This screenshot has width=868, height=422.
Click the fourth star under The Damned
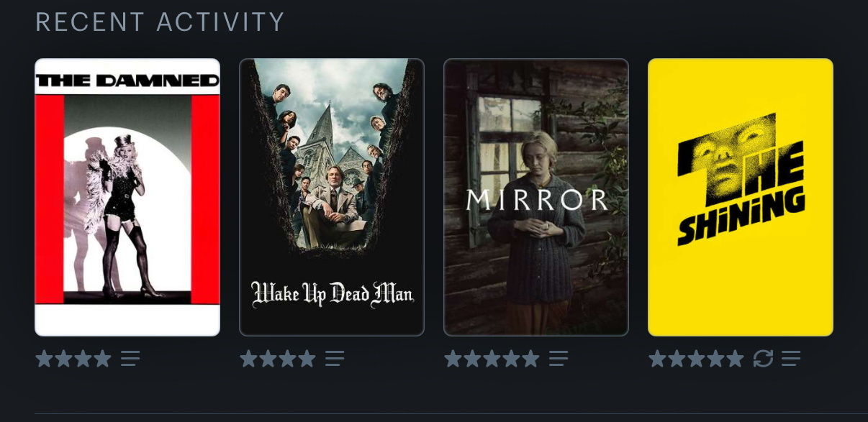tap(102, 358)
